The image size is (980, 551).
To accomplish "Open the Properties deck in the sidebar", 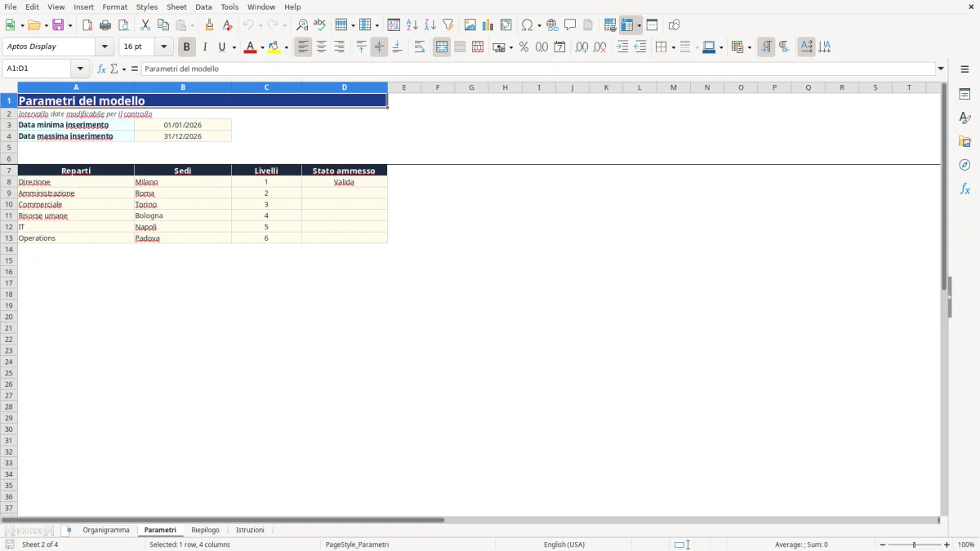I will click(x=964, y=94).
